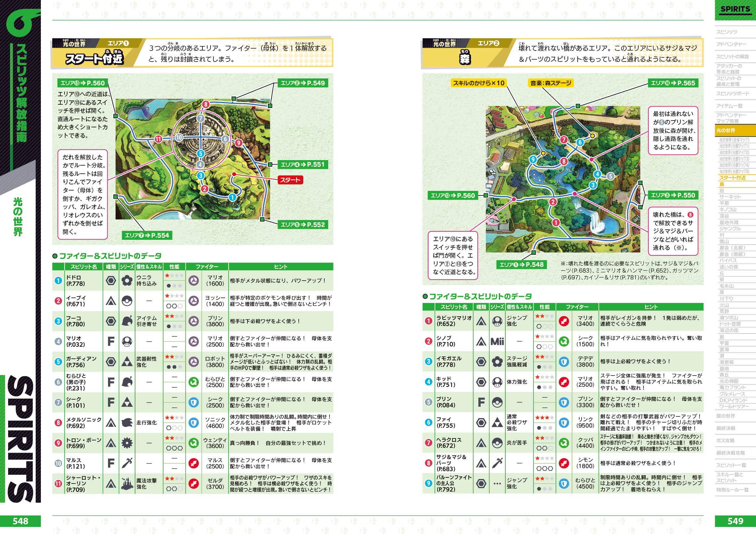Open the エリア⑱⇒P.565 page reference

pyautogui.click(x=673, y=83)
